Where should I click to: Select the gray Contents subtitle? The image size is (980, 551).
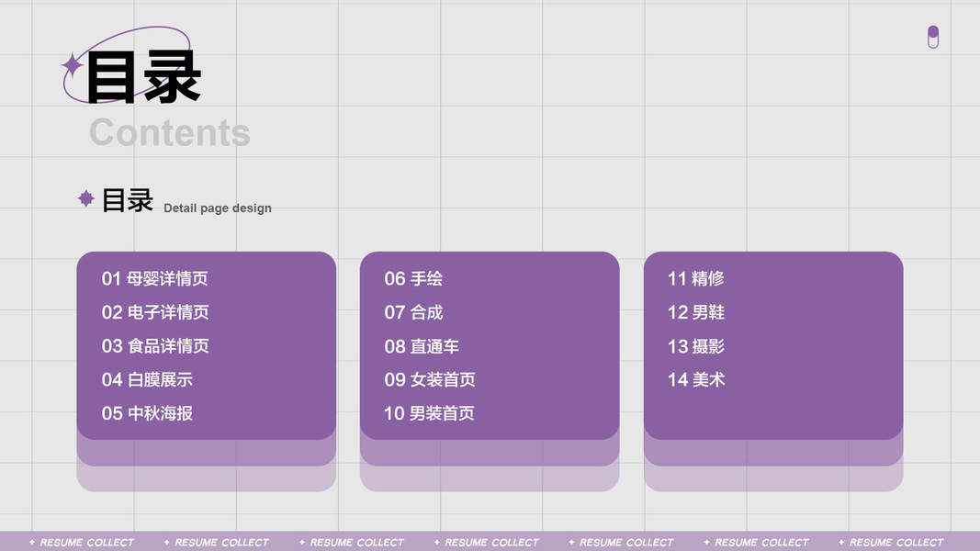(170, 132)
